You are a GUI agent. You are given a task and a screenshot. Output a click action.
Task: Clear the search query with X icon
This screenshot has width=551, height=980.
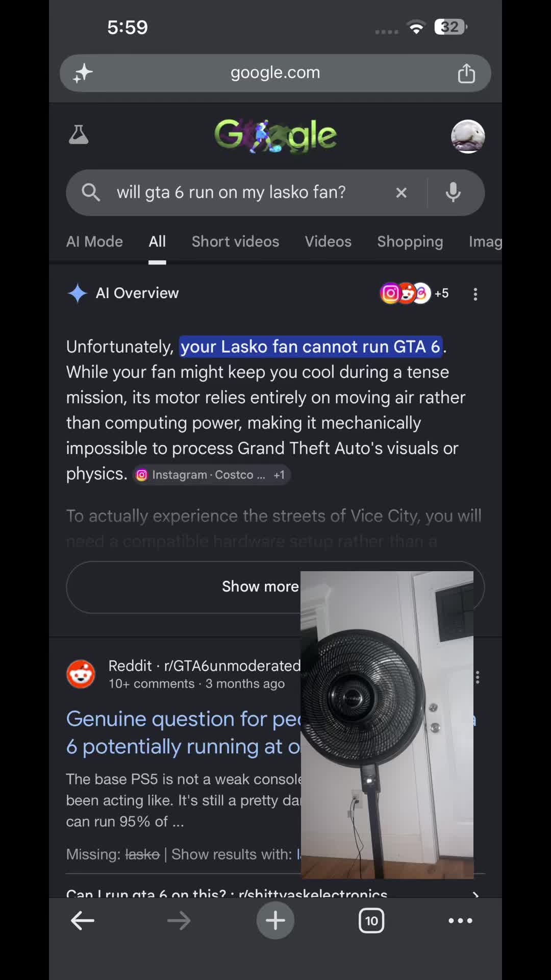(x=402, y=192)
